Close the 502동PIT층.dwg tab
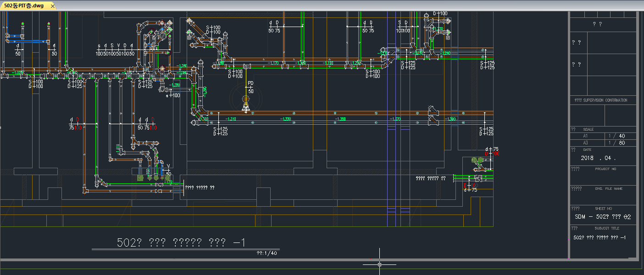The width and height of the screenshot is (644, 275). [53, 6]
